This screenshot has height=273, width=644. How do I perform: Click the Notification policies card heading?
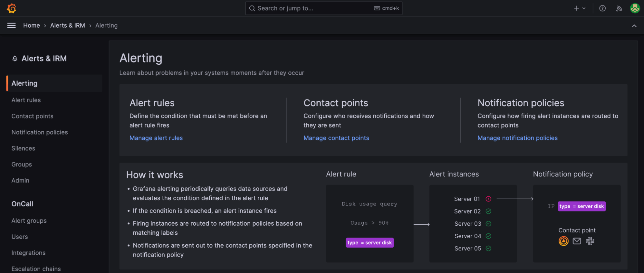(521, 103)
